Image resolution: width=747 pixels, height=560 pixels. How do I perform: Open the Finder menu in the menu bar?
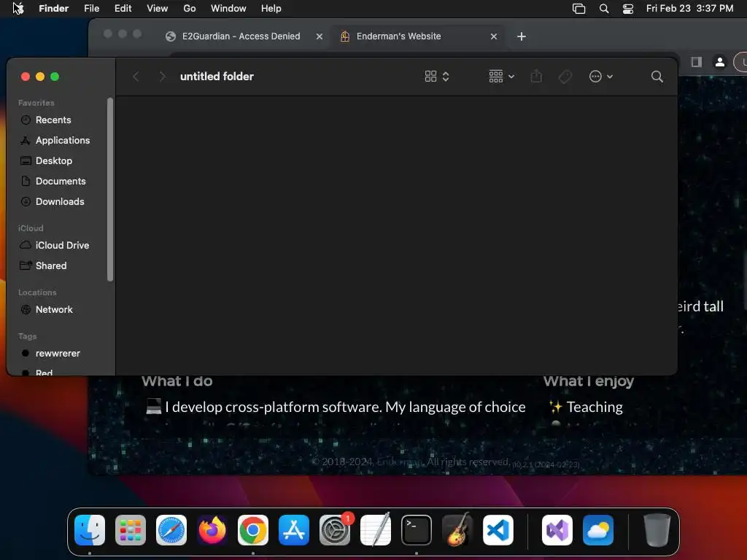coord(54,9)
